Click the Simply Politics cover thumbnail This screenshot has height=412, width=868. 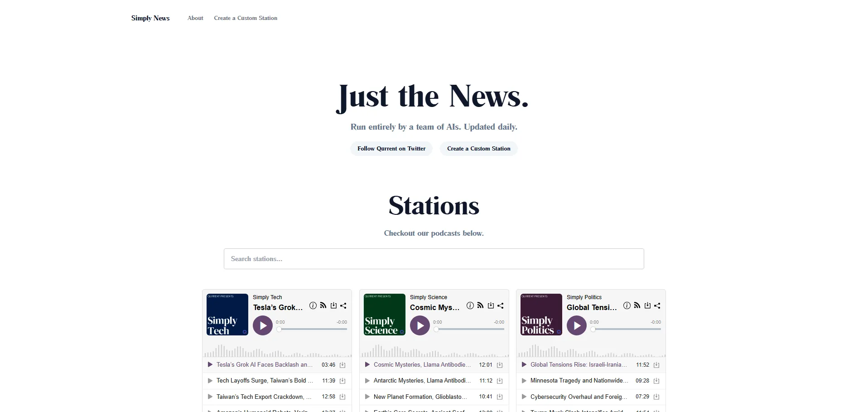541,315
